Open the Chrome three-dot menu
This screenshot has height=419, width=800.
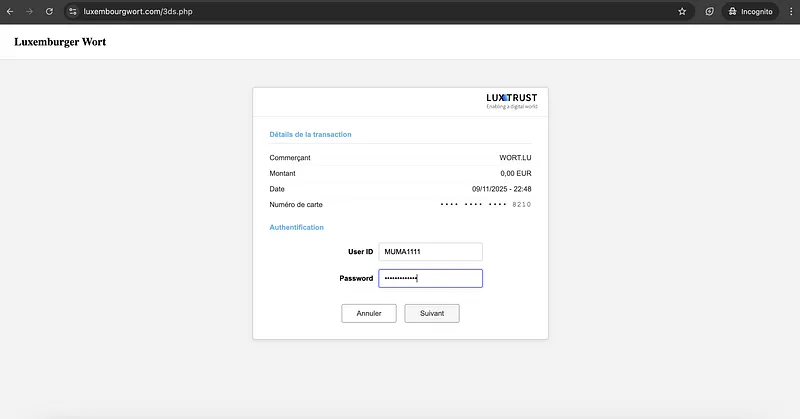(788, 11)
